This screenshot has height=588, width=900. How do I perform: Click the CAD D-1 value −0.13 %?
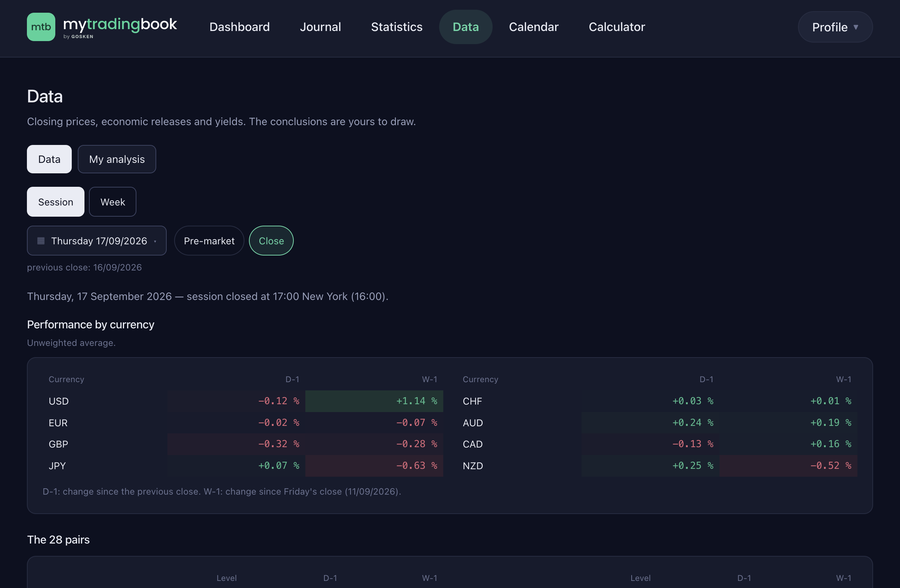[x=693, y=444]
